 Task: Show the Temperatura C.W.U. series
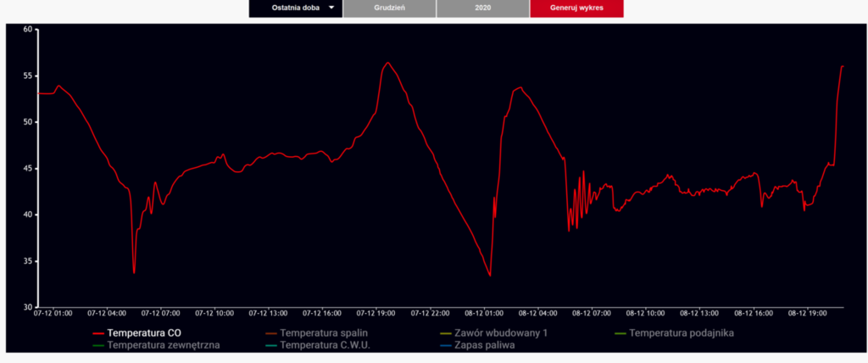click(x=325, y=345)
